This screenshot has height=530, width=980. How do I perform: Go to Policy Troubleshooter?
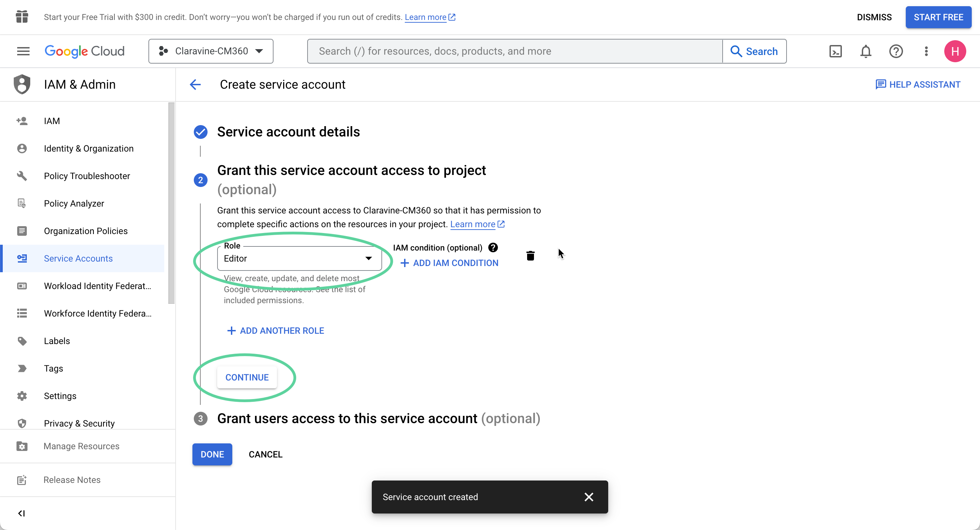pos(83,176)
